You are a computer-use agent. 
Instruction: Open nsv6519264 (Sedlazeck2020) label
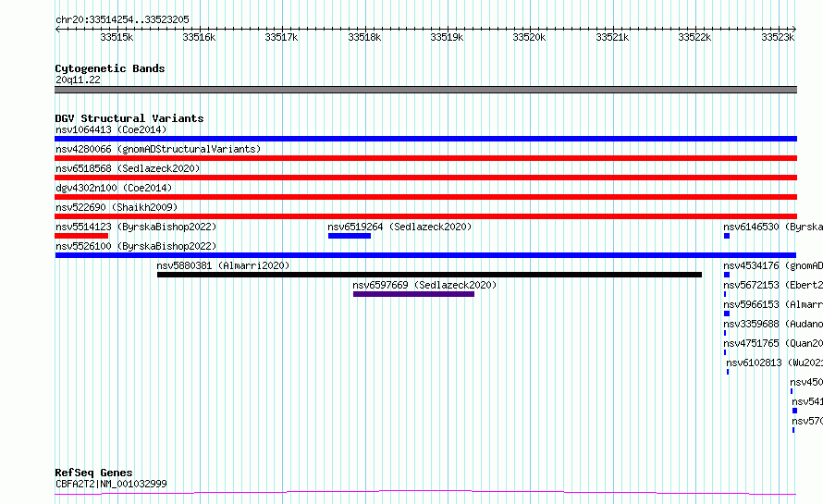399,227
